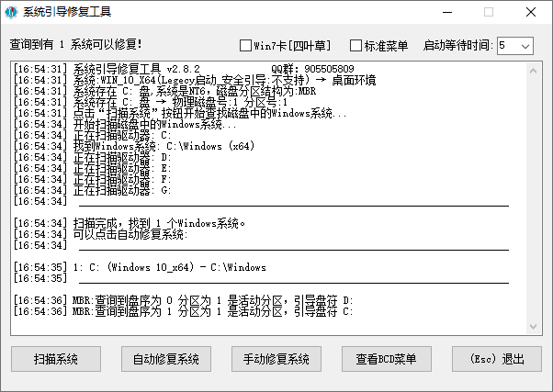Screen dimensions: 553x392
Task: Click the log line showing version v2.8.2
Action: (x=138, y=69)
